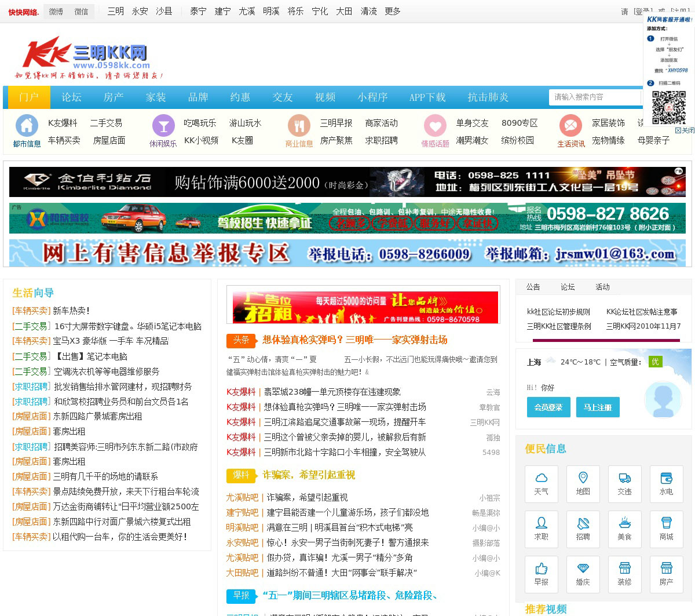Click the 早报 thumbs-up icon
Viewport: 695px width, 616px height.
541,569
